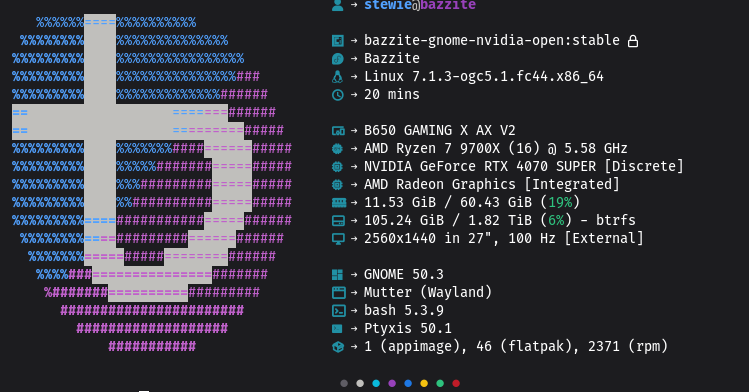Click the monitor icon beside 2560x1440 resolution
749x392 pixels.
tap(338, 239)
